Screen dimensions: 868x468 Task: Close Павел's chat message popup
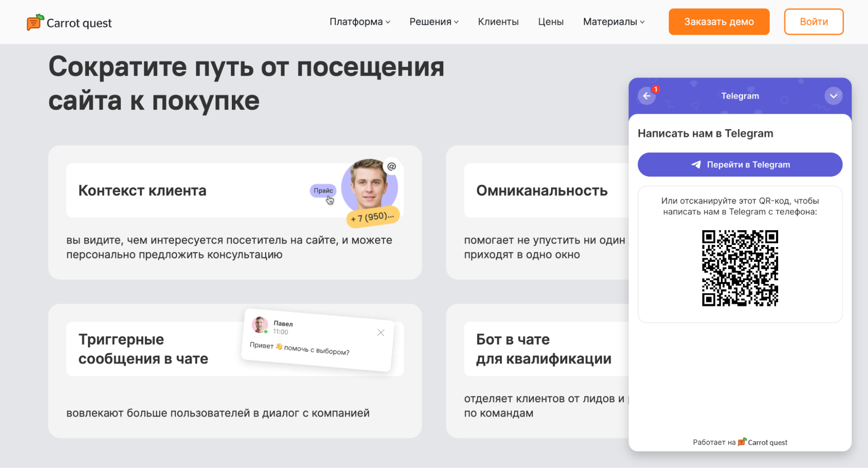click(381, 333)
